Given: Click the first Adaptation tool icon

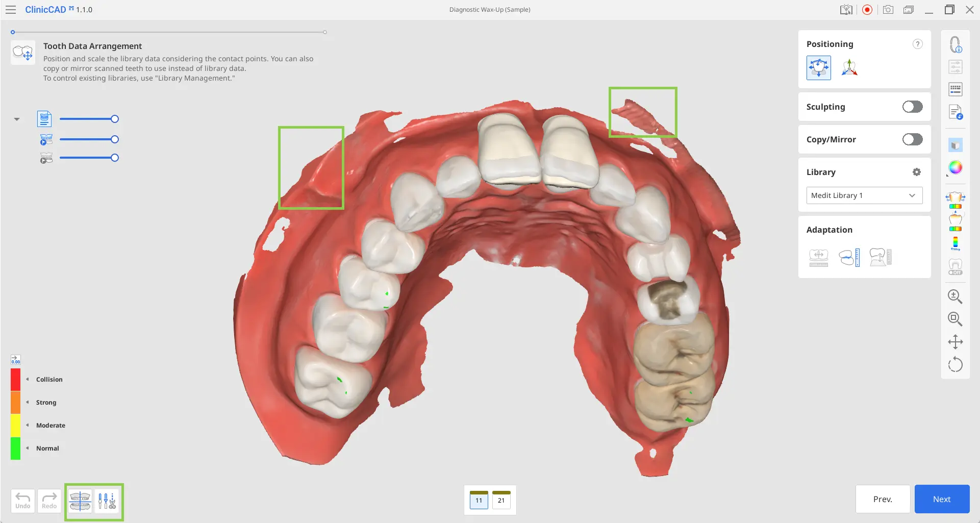Looking at the screenshot, I should tap(819, 258).
